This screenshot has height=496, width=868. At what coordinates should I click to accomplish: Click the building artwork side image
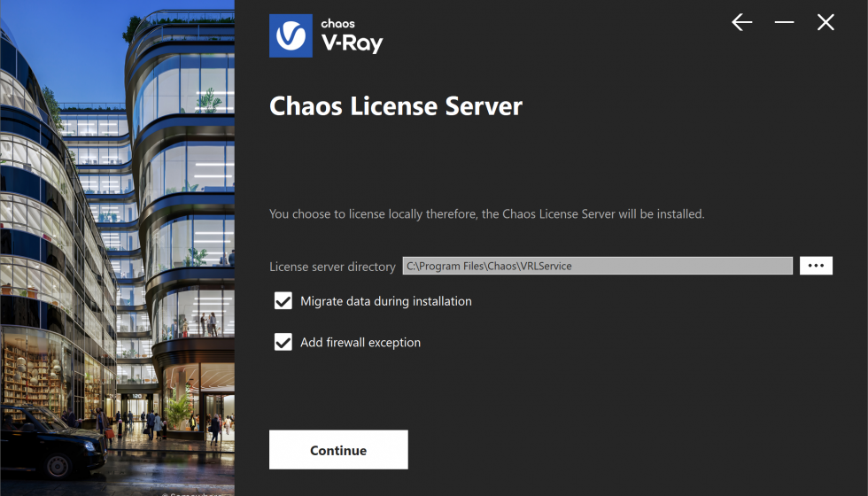click(117, 248)
